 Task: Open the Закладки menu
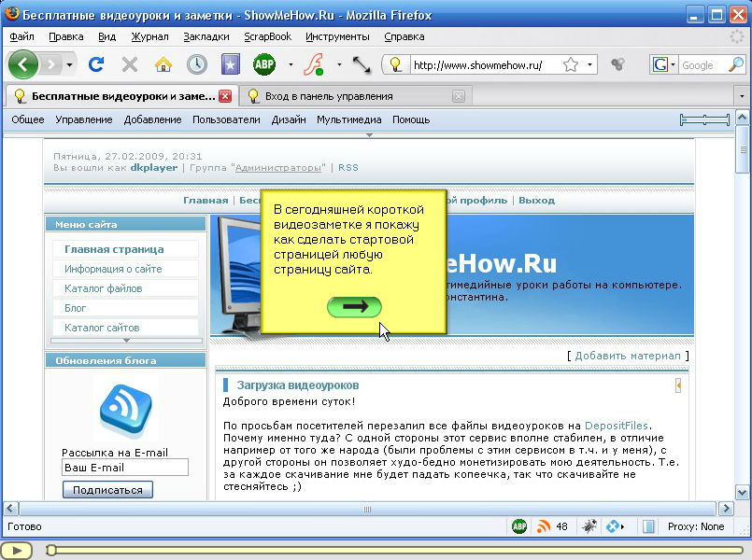click(206, 37)
